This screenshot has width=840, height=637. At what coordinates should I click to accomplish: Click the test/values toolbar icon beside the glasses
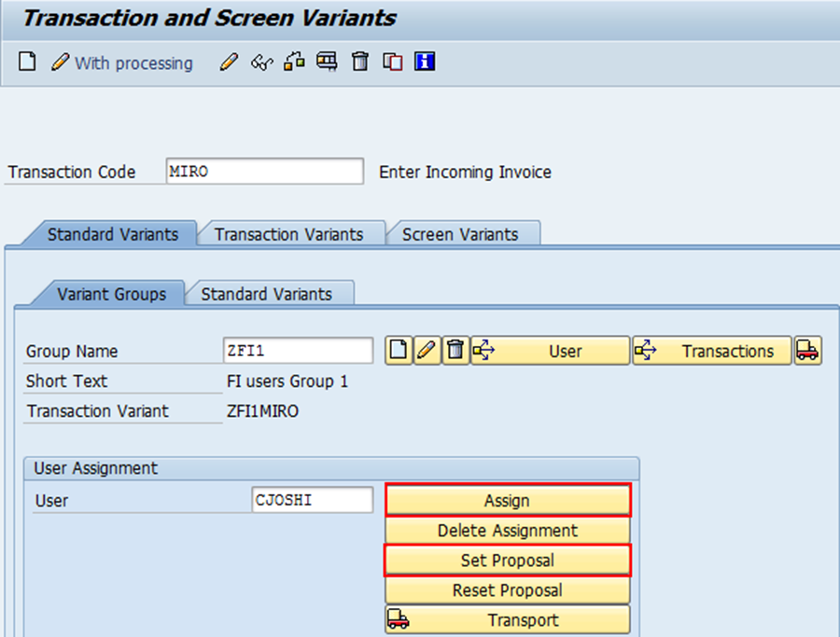(x=294, y=62)
